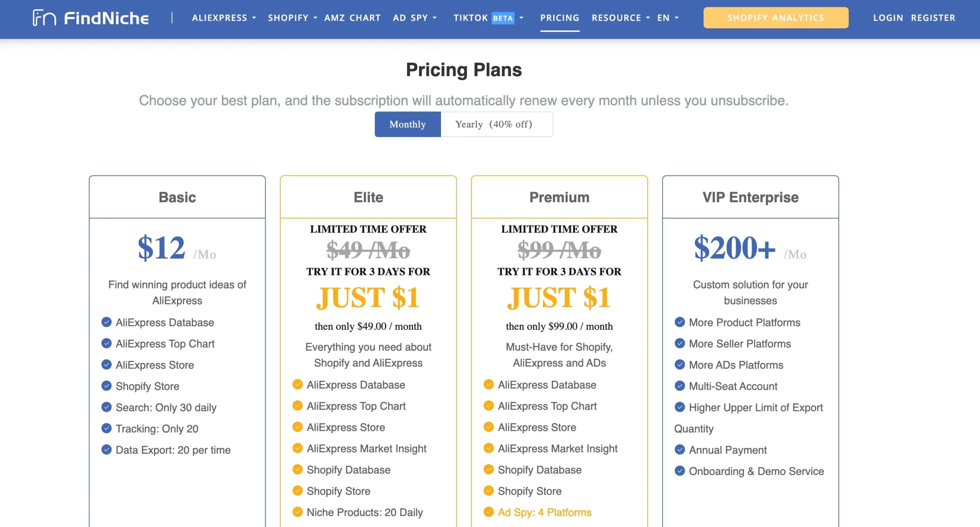Click the Pricing menu tab
Image resolution: width=980 pixels, height=527 pixels.
(559, 18)
